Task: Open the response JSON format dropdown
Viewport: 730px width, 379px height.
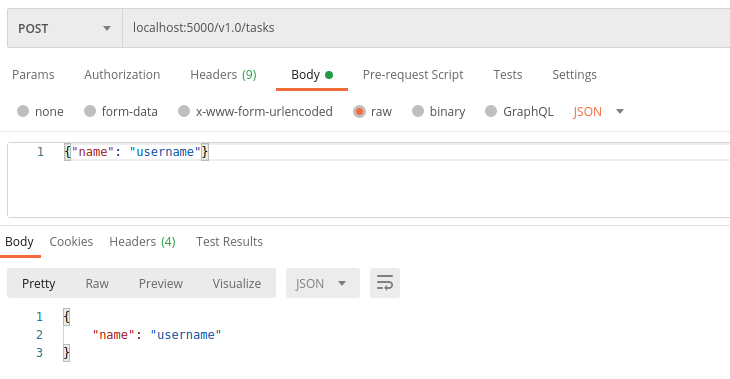Action: coord(323,283)
